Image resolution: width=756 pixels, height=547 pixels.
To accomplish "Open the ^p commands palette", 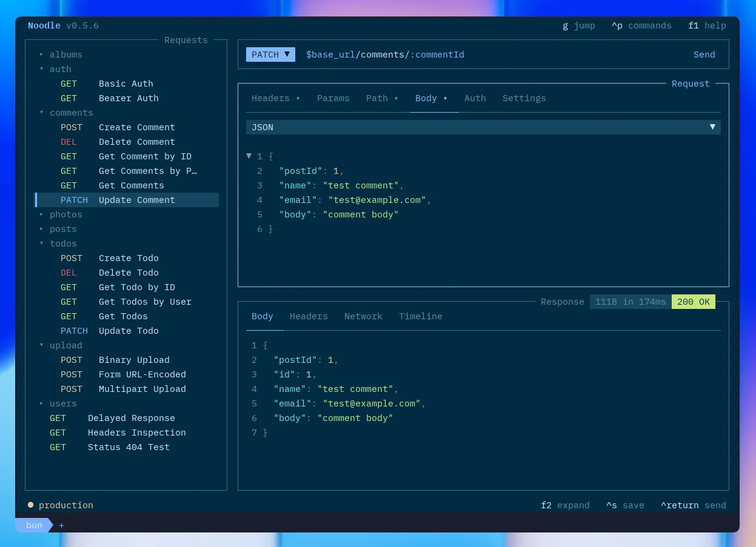I will point(641,25).
